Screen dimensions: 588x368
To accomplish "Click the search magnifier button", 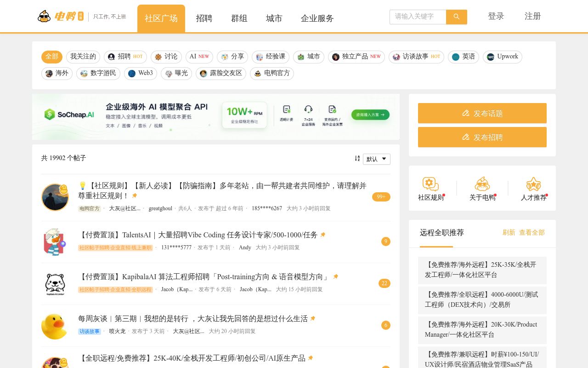I will [456, 17].
